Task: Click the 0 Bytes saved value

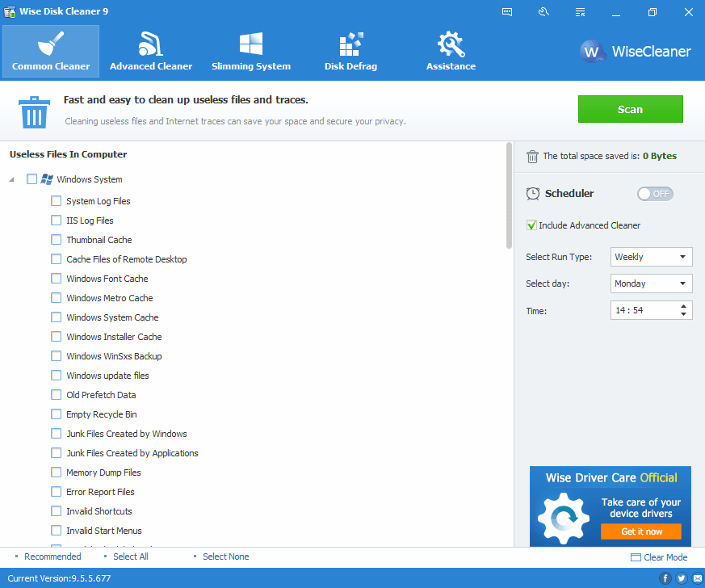Action: click(660, 156)
